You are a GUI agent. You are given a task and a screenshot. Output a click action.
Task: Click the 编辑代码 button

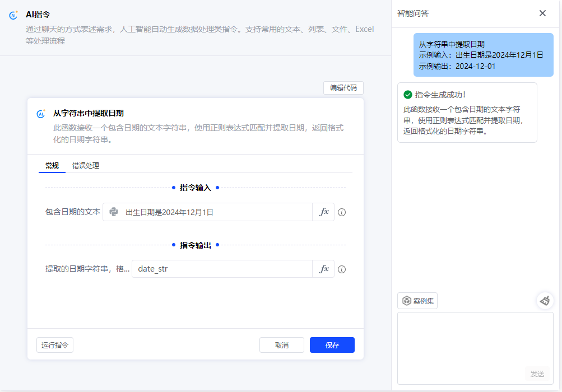[343, 88]
